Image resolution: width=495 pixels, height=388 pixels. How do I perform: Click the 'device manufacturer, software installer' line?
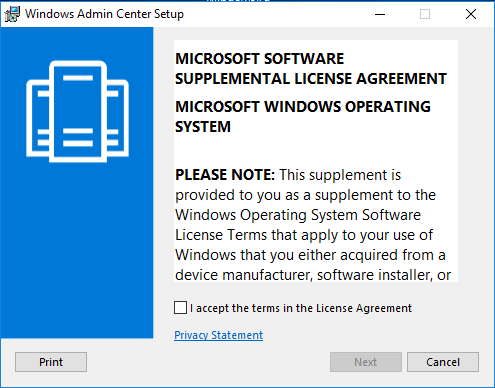pyautogui.click(x=313, y=275)
